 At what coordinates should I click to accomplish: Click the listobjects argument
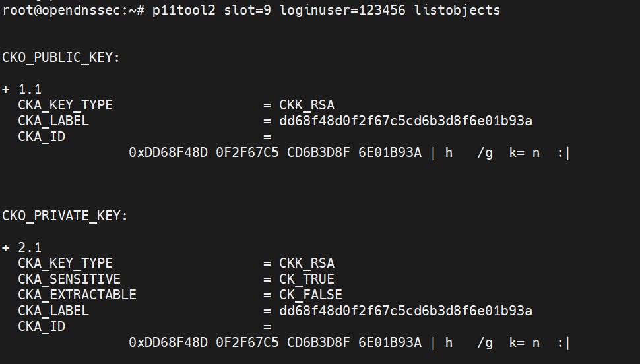(x=457, y=10)
